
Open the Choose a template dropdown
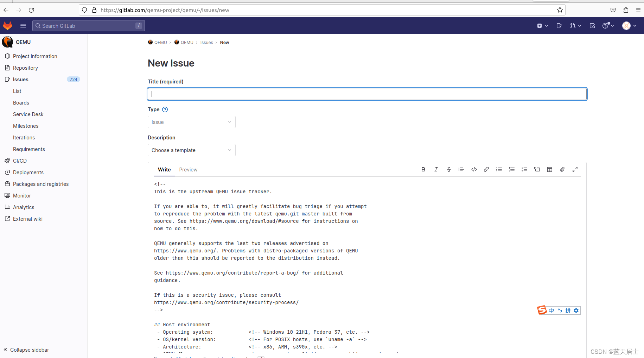[x=191, y=150]
